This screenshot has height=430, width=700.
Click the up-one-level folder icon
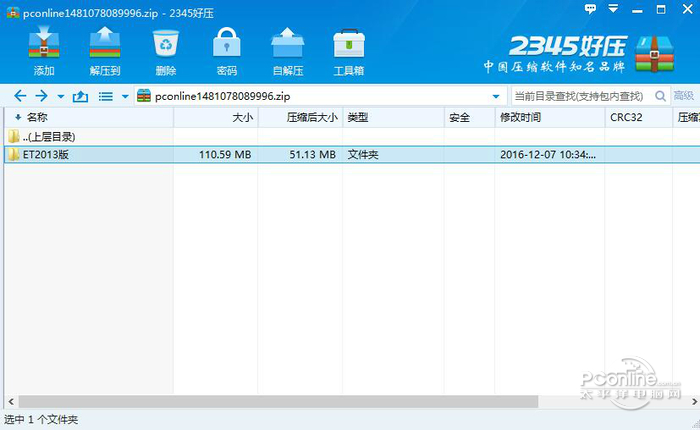point(80,96)
